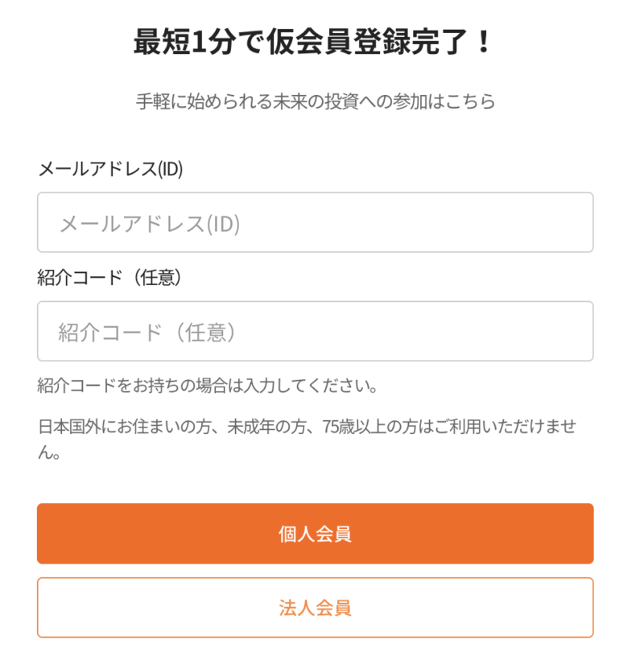Choose the filled orange membership button

coord(315,534)
